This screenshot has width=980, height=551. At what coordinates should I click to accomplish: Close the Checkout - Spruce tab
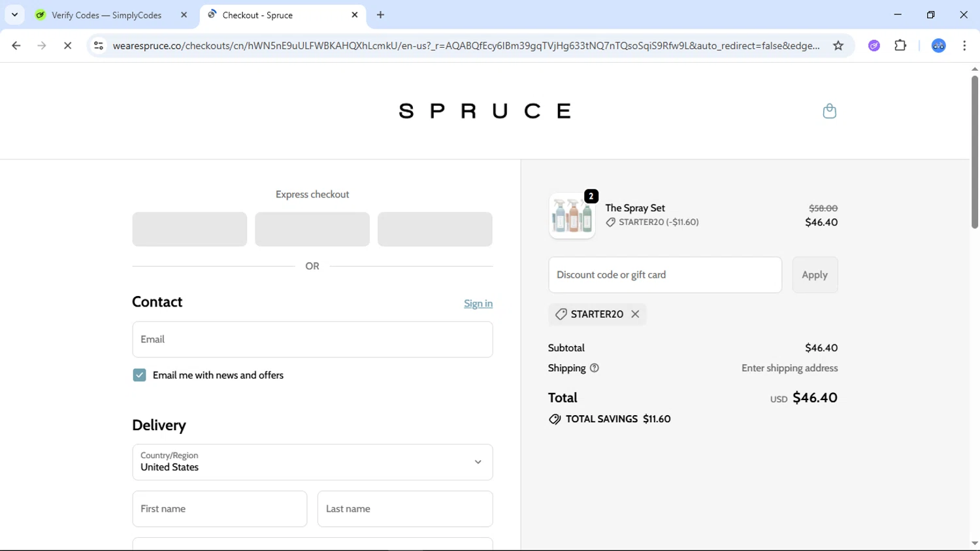pyautogui.click(x=355, y=15)
